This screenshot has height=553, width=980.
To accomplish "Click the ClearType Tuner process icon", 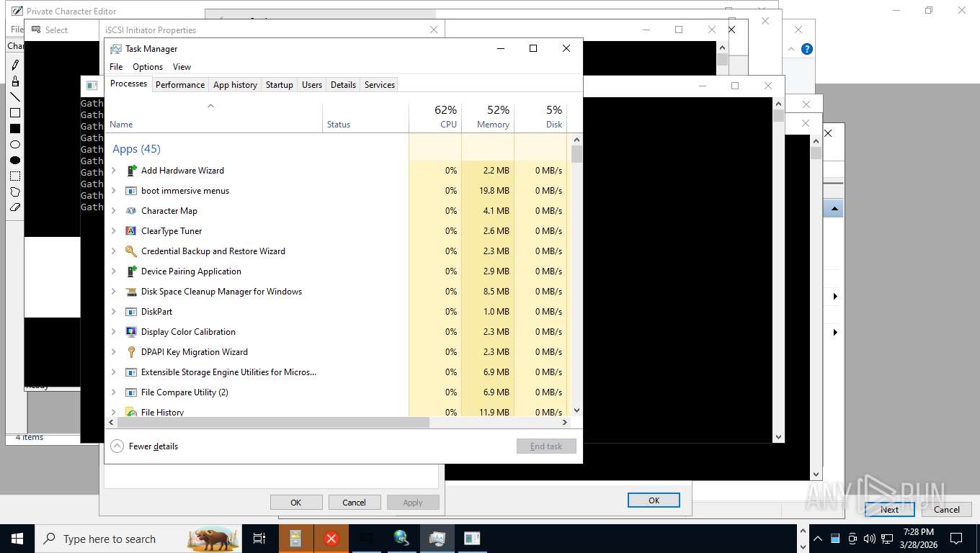I will tap(131, 231).
